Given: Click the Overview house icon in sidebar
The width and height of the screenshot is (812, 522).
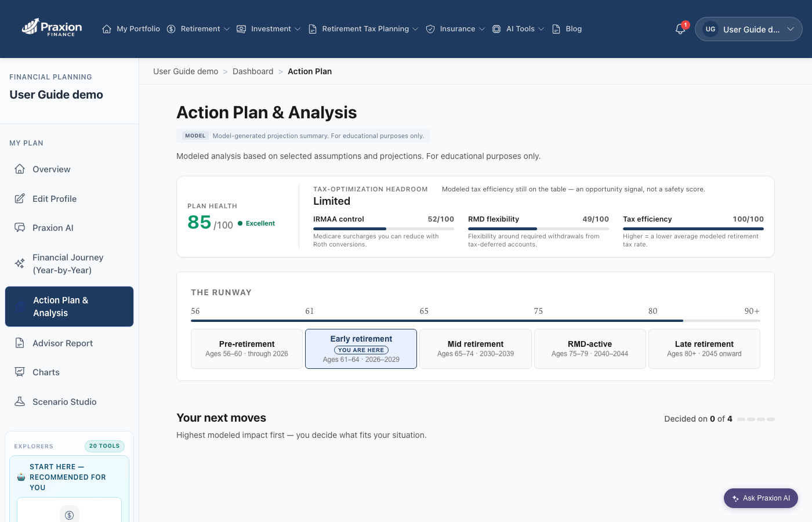Looking at the screenshot, I should point(20,169).
